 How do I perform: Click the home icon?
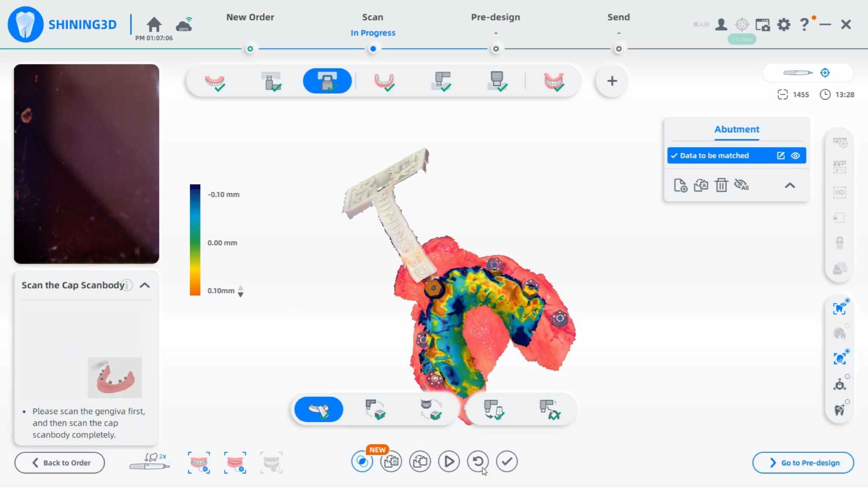(x=154, y=25)
